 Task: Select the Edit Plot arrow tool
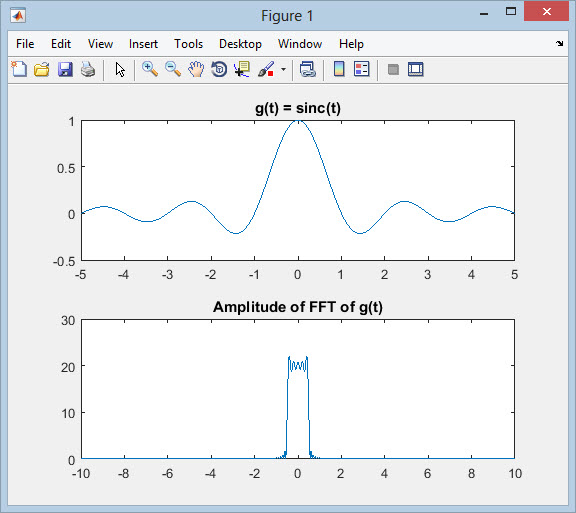pyautogui.click(x=120, y=69)
